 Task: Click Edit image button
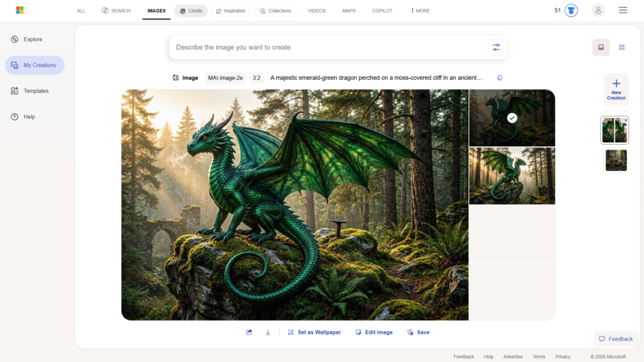[374, 332]
